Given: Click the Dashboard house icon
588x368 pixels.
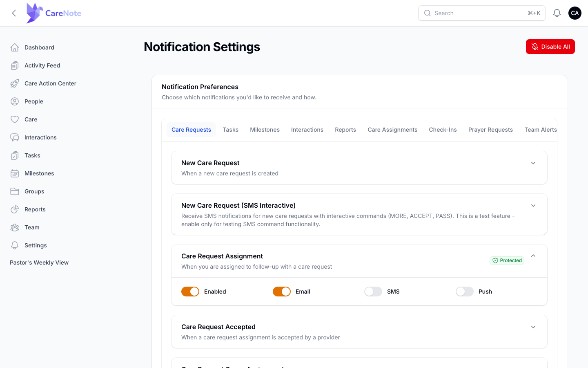Looking at the screenshot, I should (x=15, y=47).
